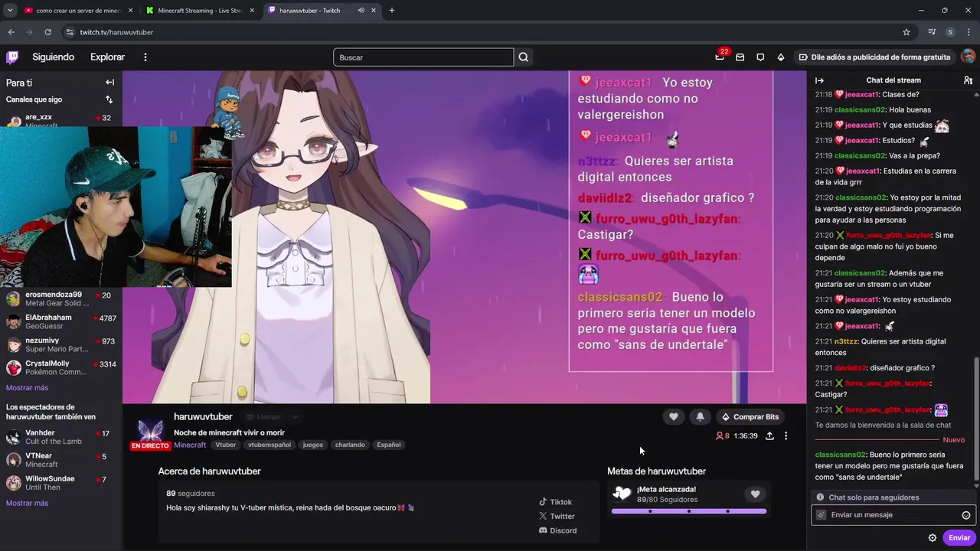Open stream options three-dot menu

tap(786, 436)
